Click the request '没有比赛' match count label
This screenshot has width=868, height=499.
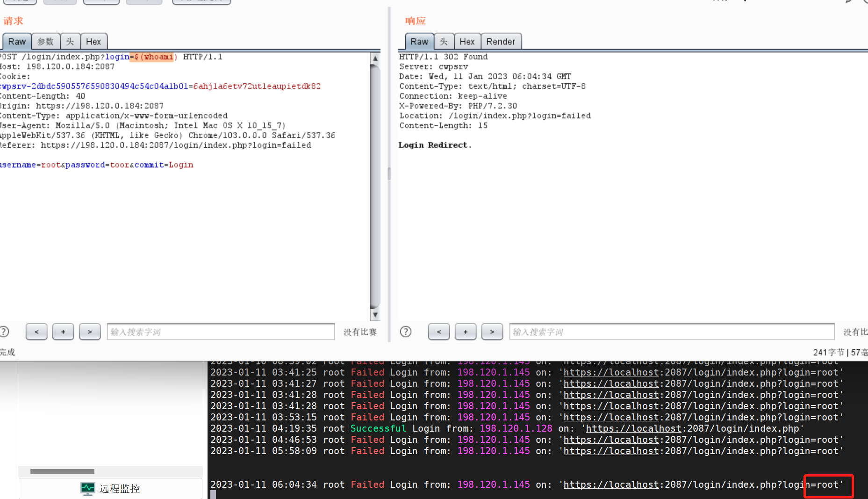(x=360, y=332)
